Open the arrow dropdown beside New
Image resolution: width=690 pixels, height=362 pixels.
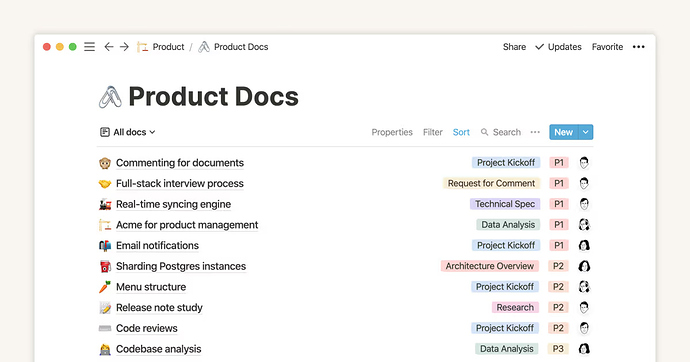586,132
